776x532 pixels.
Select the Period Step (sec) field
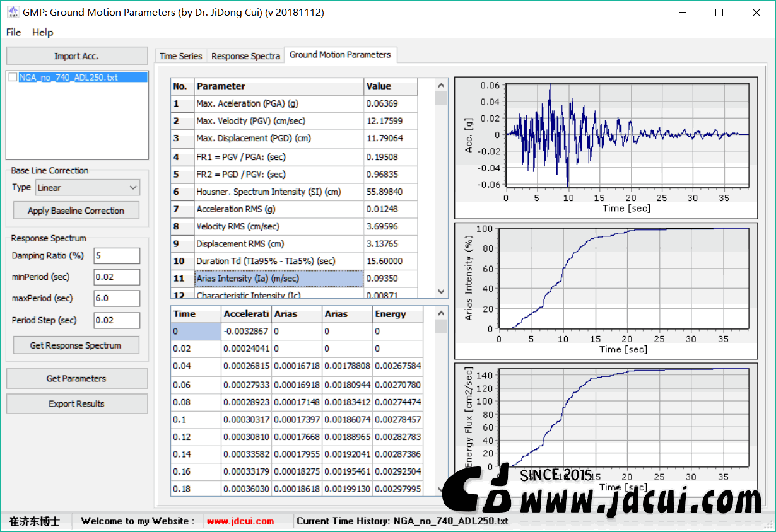(117, 320)
